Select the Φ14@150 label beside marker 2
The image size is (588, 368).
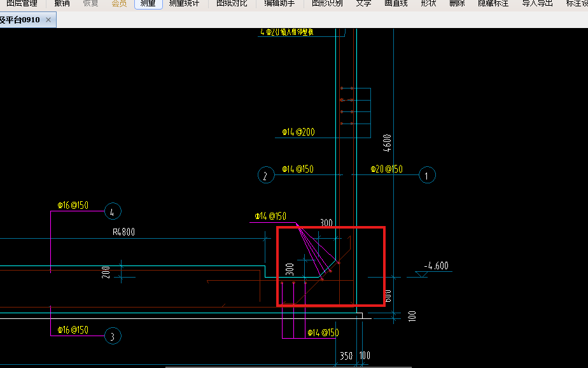point(298,169)
